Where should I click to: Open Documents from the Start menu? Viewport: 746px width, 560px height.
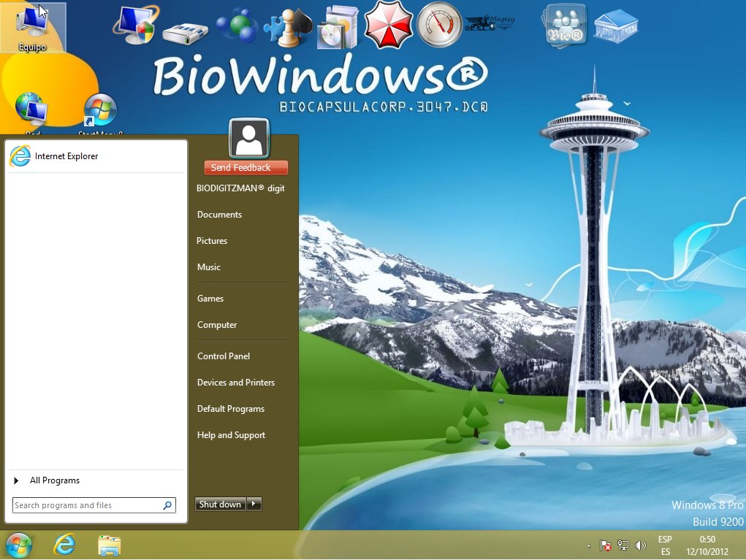(219, 214)
